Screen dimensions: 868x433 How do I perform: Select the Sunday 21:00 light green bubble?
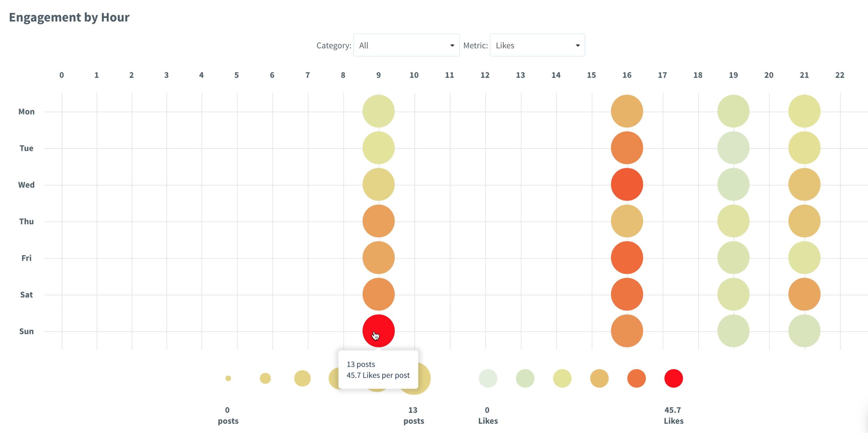pos(804,331)
